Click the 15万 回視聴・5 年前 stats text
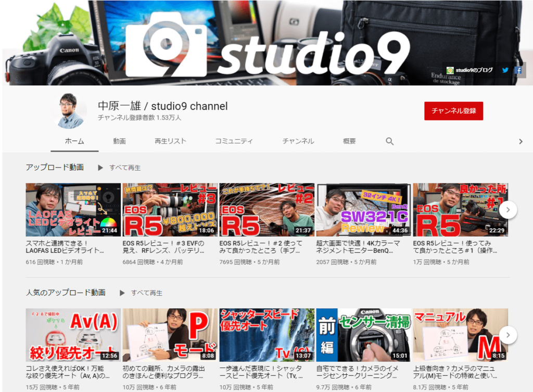Viewport: 533px width, 392px height. [x=53, y=387]
